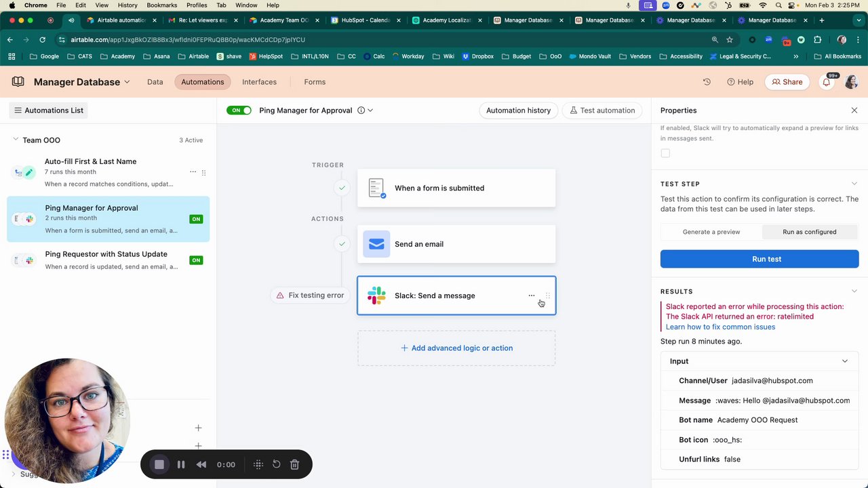Viewport: 868px width, 488px height.
Task: Open the Bookmarks menu in the menu bar
Action: [162, 5]
